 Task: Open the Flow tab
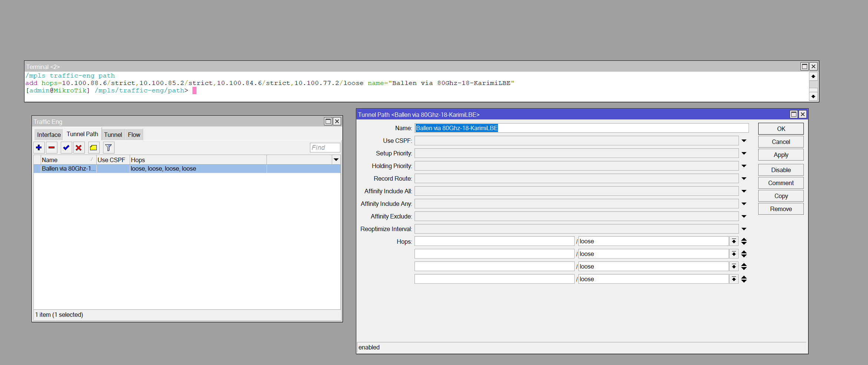(x=134, y=135)
